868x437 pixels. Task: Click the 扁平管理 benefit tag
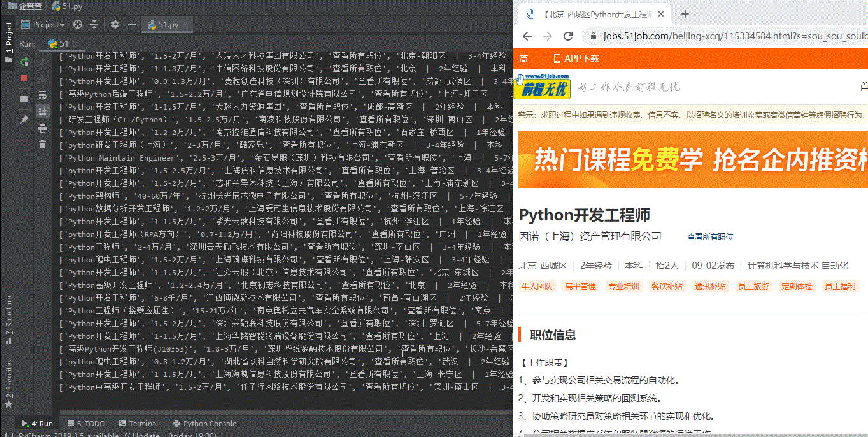(580, 287)
